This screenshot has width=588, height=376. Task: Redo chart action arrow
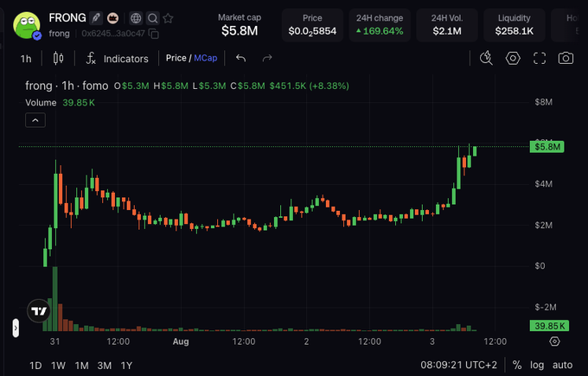coord(267,58)
